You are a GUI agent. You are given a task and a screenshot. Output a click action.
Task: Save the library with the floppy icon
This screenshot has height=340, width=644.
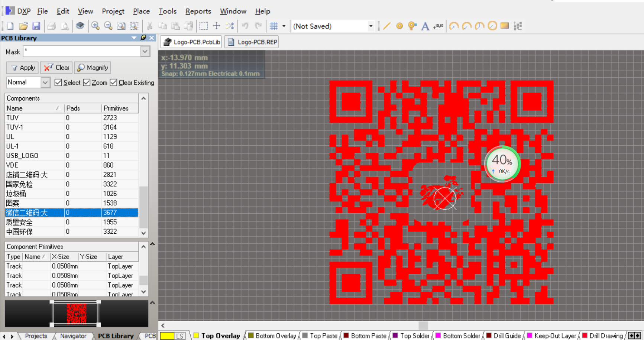[36, 26]
